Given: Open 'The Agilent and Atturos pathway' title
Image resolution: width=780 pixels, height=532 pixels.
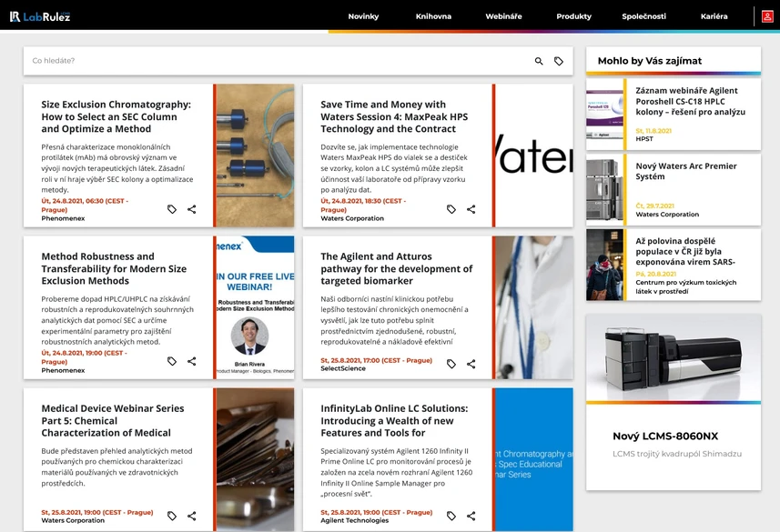Looking at the screenshot, I should (397, 268).
